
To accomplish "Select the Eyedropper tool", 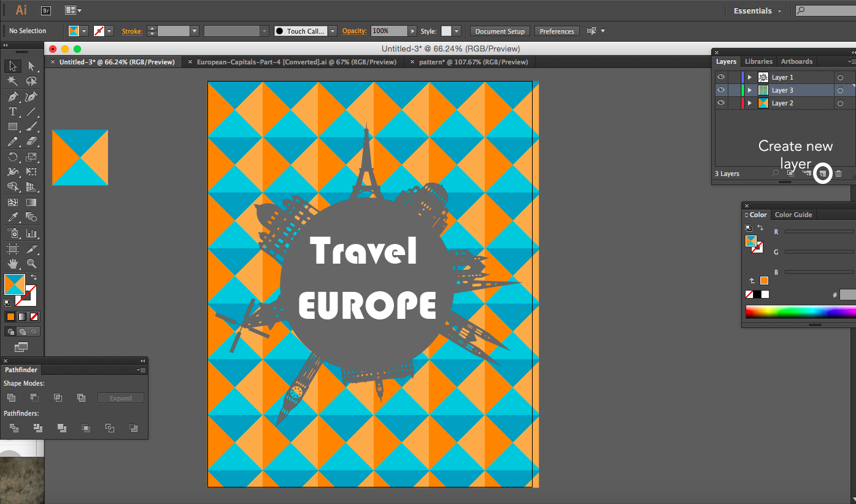I will coord(12,217).
